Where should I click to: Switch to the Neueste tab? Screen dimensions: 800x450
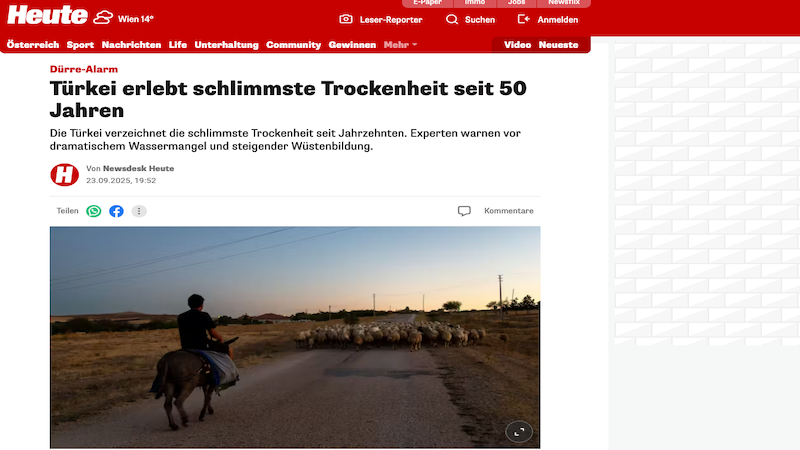coord(558,45)
